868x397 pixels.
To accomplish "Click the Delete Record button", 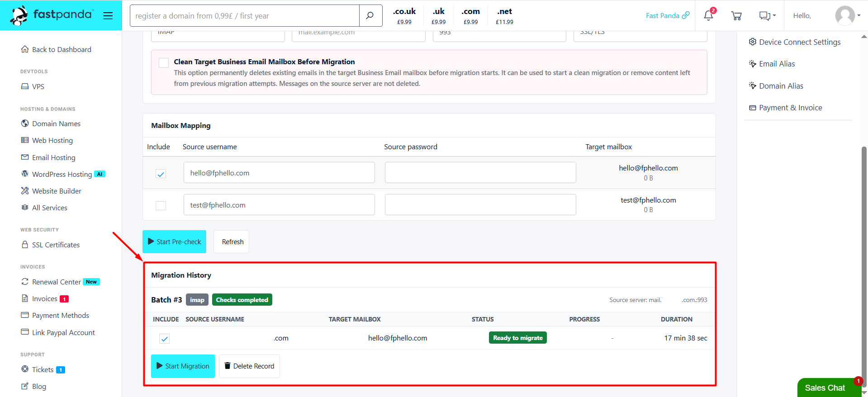I will (249, 366).
